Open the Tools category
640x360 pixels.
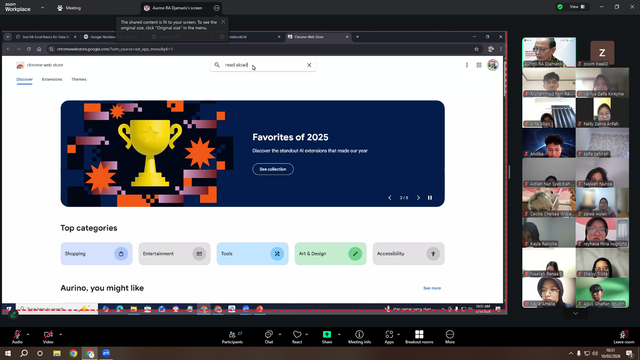252,253
